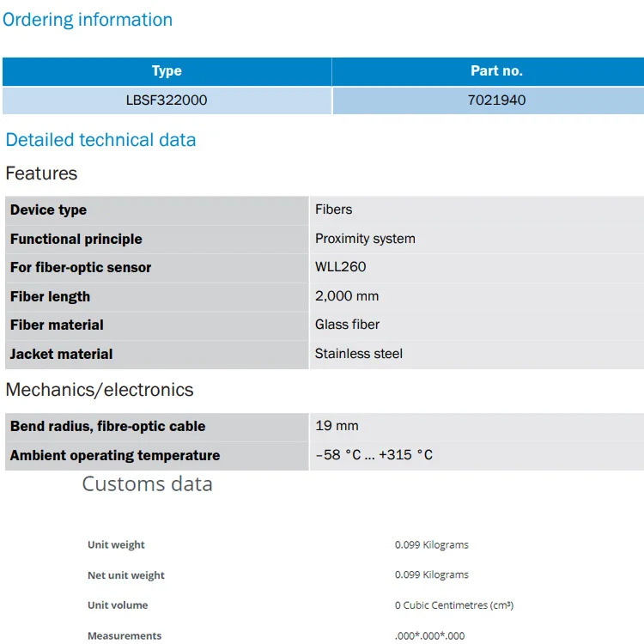644x644 pixels.
Task: Click the Unit volume label
Action: click(x=118, y=605)
